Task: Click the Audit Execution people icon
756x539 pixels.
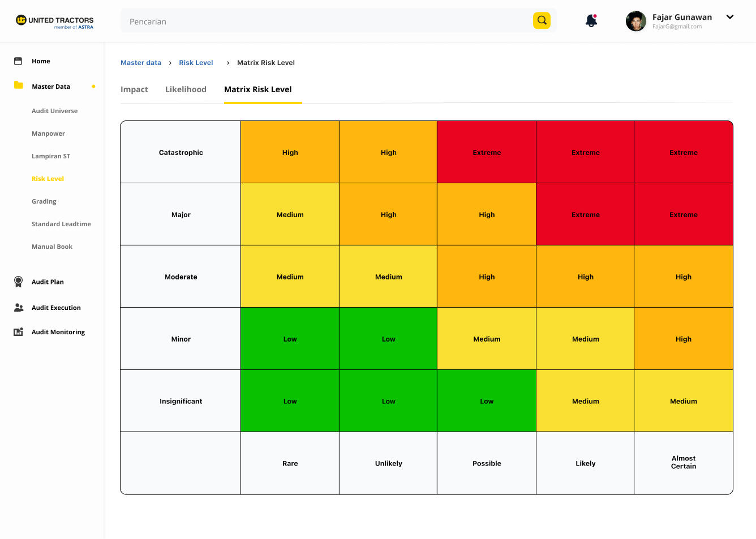Action: (x=18, y=308)
